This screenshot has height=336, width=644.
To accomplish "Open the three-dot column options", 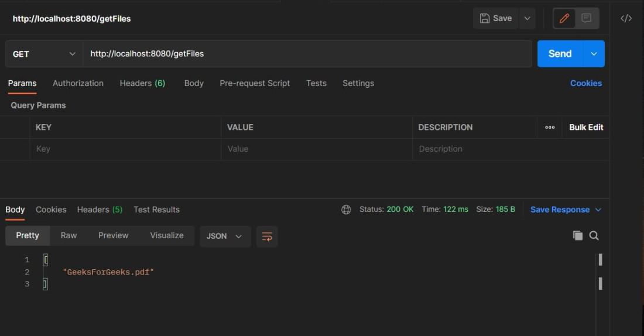I will tap(550, 128).
